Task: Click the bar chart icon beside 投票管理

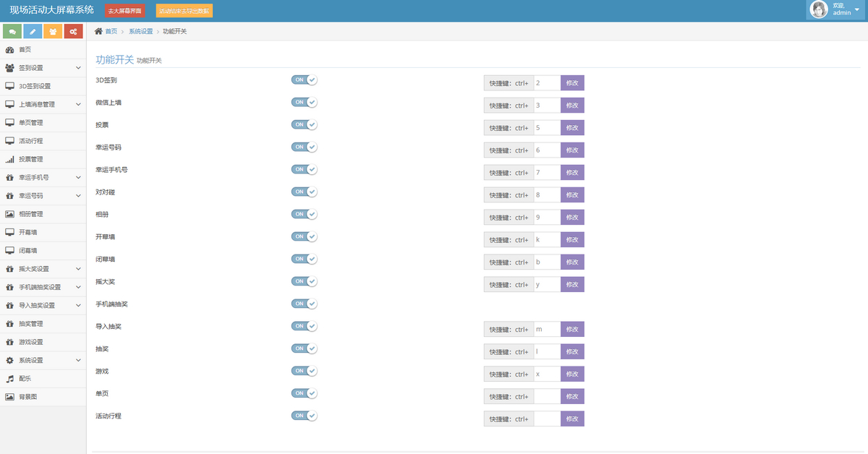Action: click(x=10, y=159)
